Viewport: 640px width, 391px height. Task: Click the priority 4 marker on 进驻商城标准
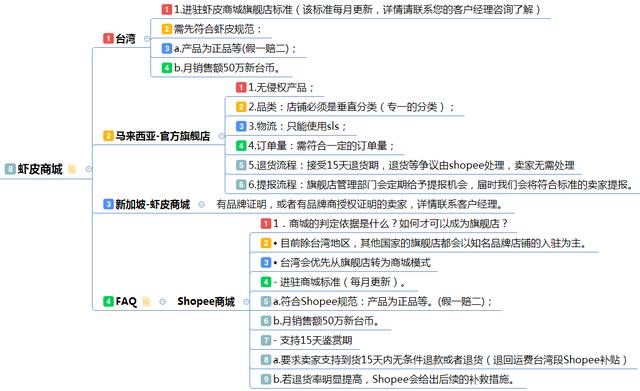(x=266, y=282)
